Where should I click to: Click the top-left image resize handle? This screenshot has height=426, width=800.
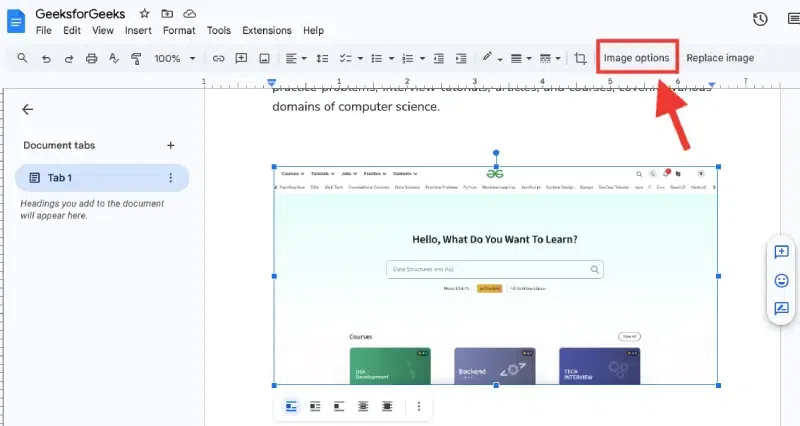pyautogui.click(x=274, y=167)
